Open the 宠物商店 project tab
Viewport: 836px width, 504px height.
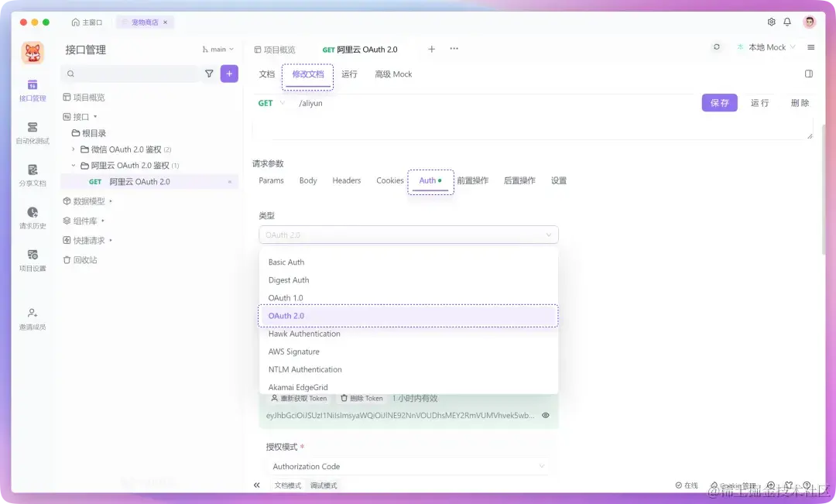[x=143, y=22]
